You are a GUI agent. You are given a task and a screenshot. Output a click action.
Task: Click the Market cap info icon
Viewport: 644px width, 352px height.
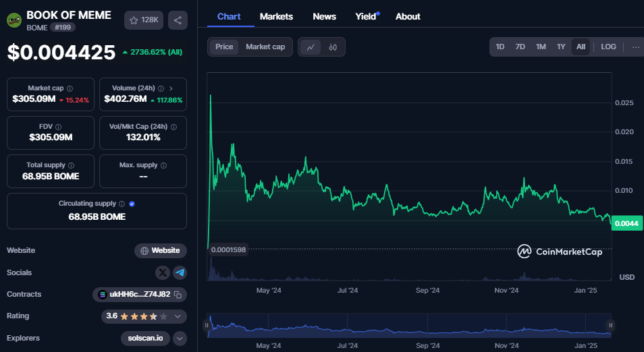(70, 88)
